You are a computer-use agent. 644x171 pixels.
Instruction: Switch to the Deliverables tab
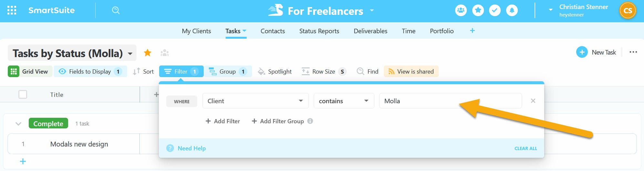[x=370, y=31]
